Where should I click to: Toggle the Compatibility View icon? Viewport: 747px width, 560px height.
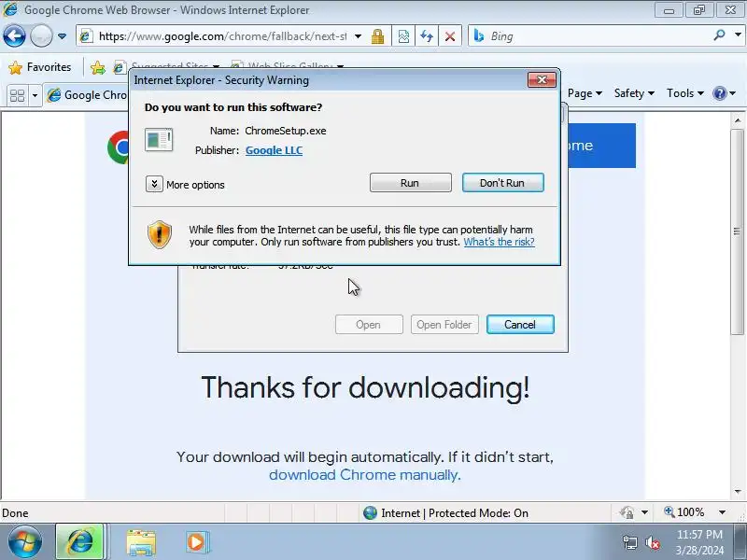click(403, 36)
